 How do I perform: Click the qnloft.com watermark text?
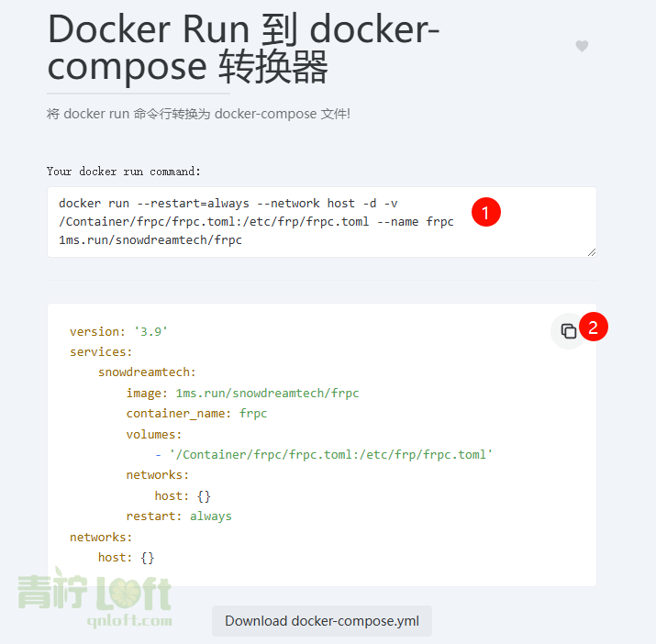[x=129, y=620]
